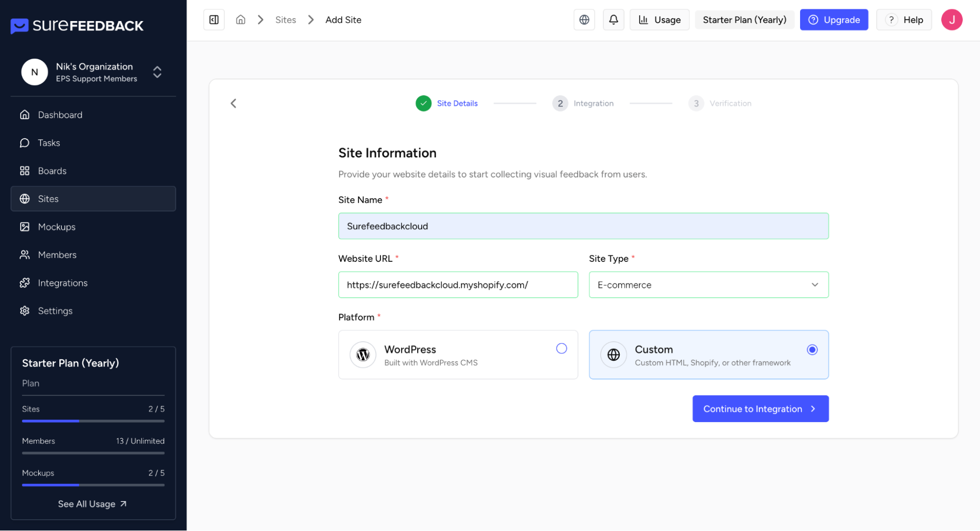Open the Starter Plan (Yearly) header button
This screenshot has height=531, width=980.
pos(744,20)
